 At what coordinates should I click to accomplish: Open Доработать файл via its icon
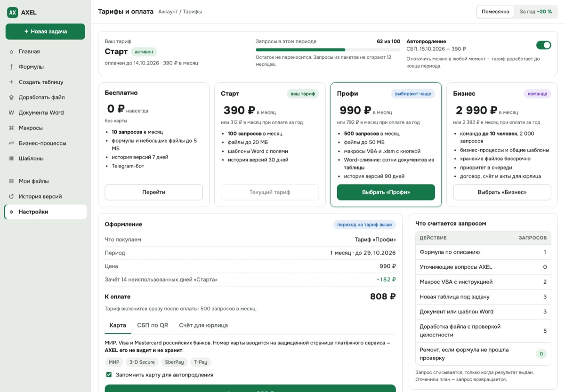(x=11, y=97)
